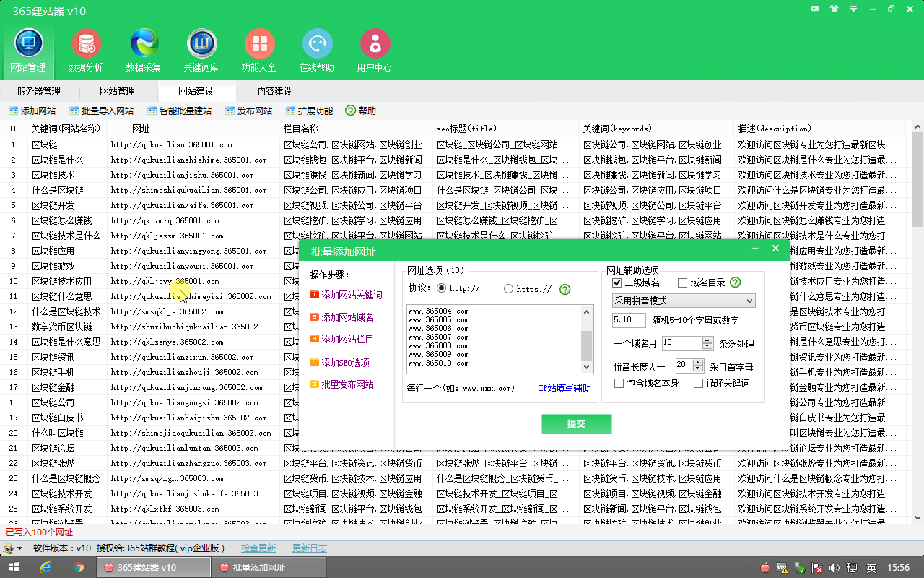Click 检查更新 link in status bar

pyautogui.click(x=258, y=548)
